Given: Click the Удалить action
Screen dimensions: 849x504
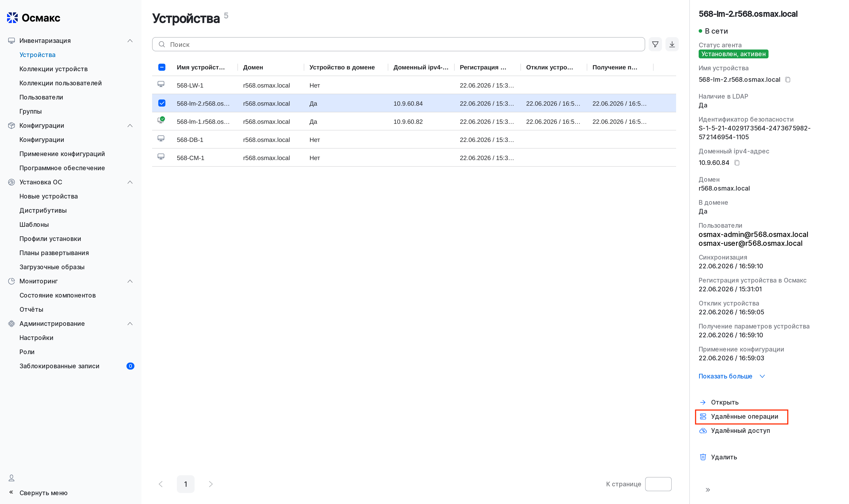Looking at the screenshot, I should point(724,457).
